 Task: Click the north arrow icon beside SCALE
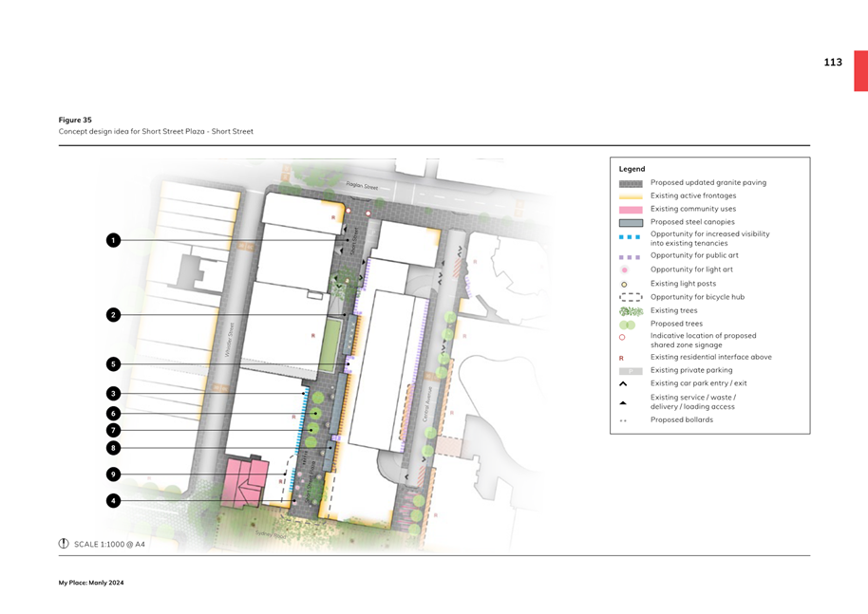point(64,544)
